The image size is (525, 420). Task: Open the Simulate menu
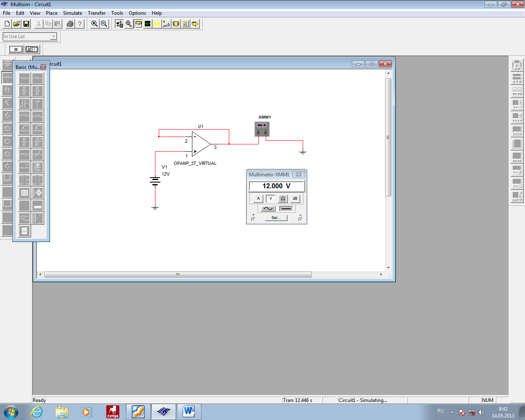[73, 13]
